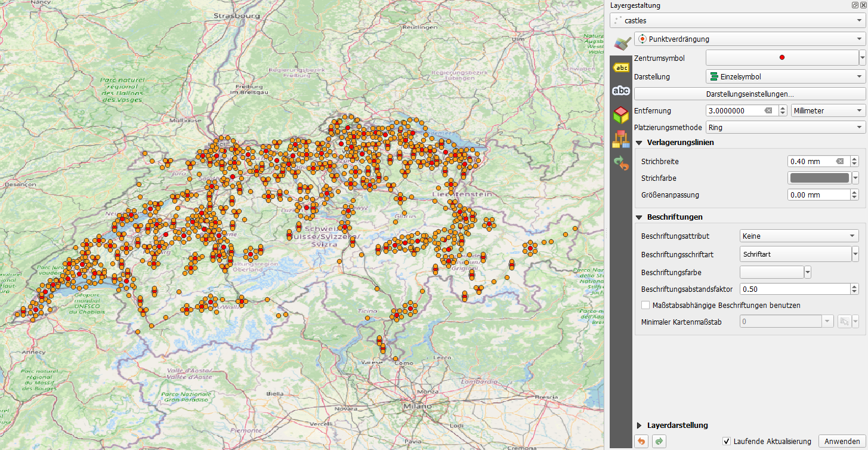Click the orange undo arrow button
This screenshot has width=868, height=450.
[x=640, y=441]
